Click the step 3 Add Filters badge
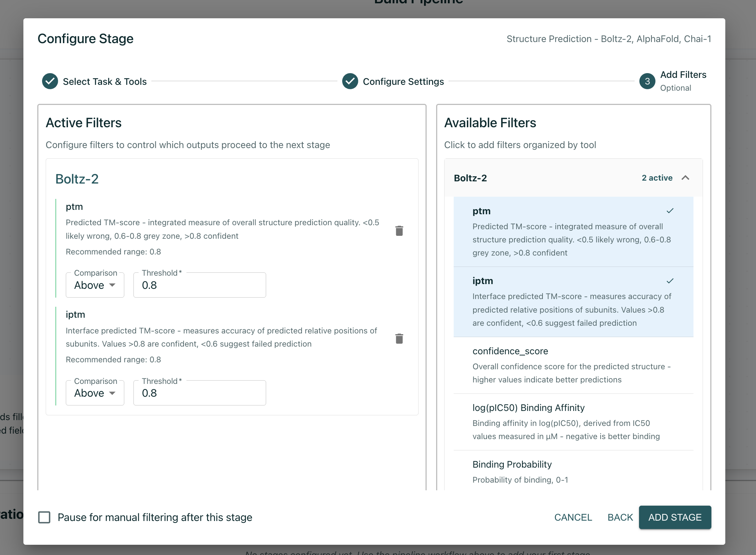 coord(647,81)
